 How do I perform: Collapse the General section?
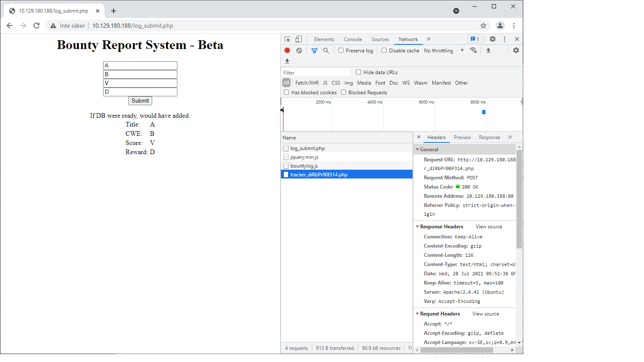(429, 150)
